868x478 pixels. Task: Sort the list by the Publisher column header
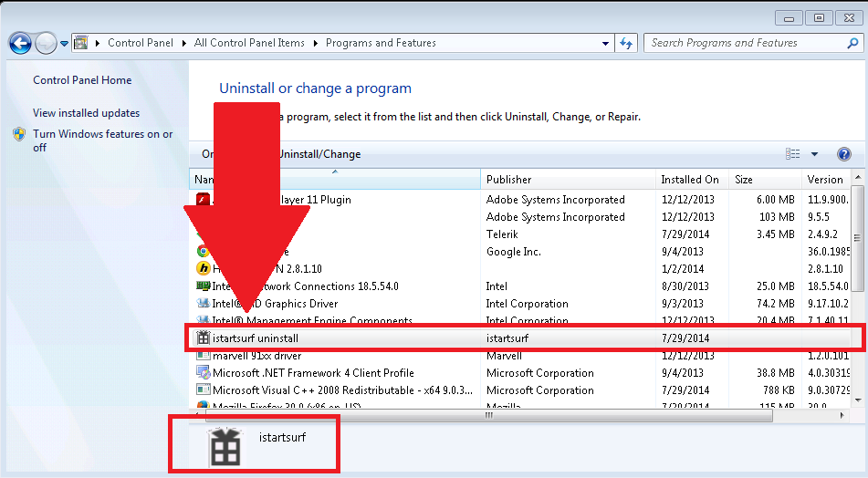(568, 179)
